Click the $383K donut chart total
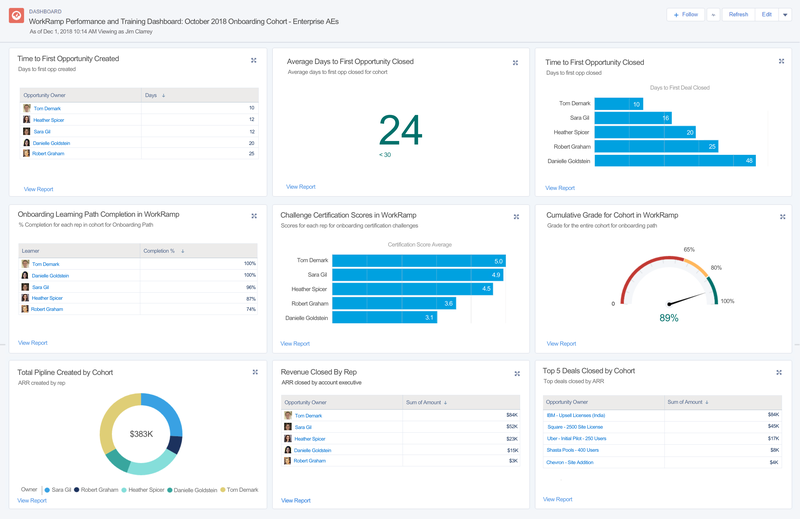The image size is (800, 519). click(141, 434)
